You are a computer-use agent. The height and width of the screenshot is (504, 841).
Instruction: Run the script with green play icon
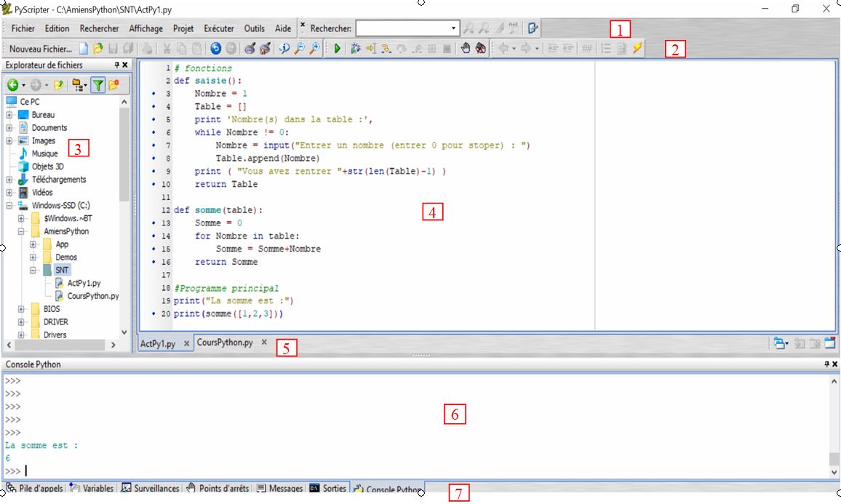337,49
